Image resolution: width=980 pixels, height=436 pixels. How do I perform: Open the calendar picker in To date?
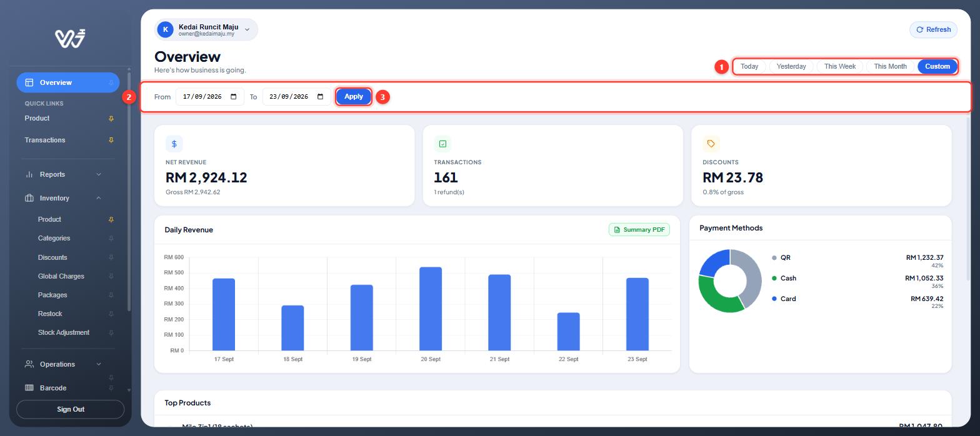321,97
